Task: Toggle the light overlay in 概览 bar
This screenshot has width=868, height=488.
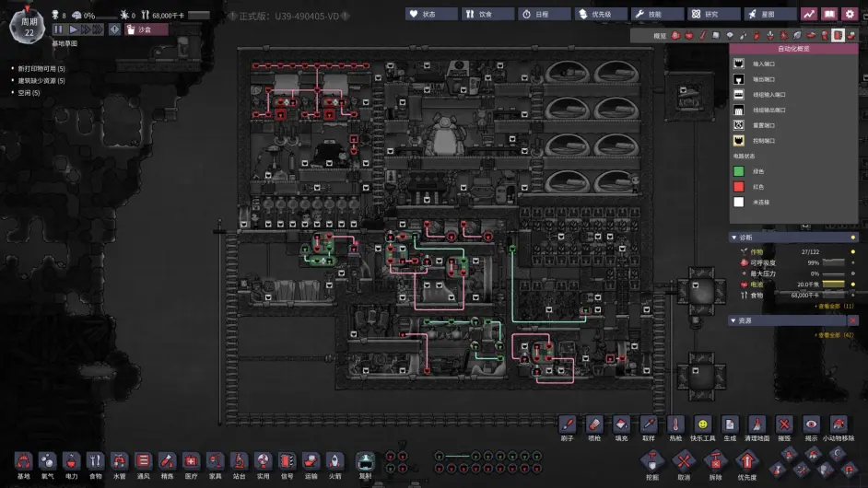Action: pyautogui.click(x=730, y=35)
